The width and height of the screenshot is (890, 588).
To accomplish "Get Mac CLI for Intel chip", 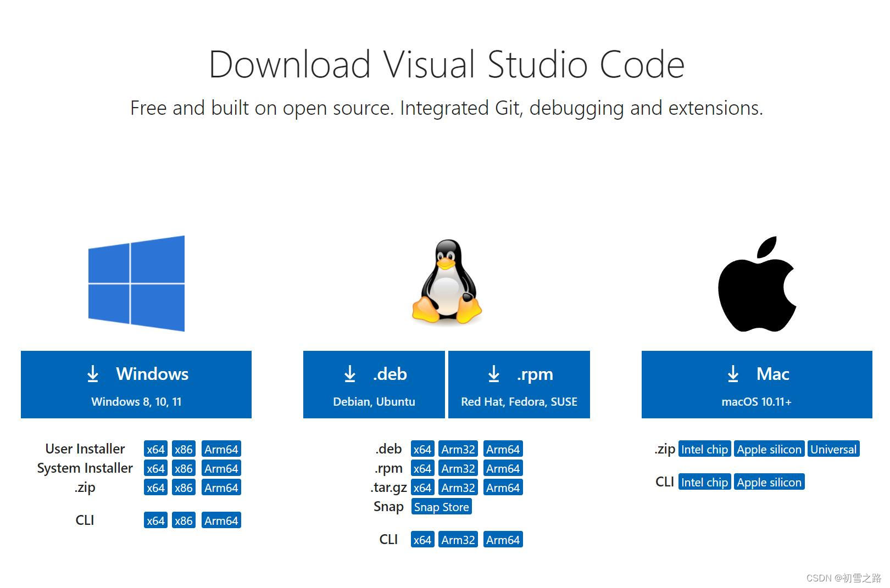I will point(704,482).
